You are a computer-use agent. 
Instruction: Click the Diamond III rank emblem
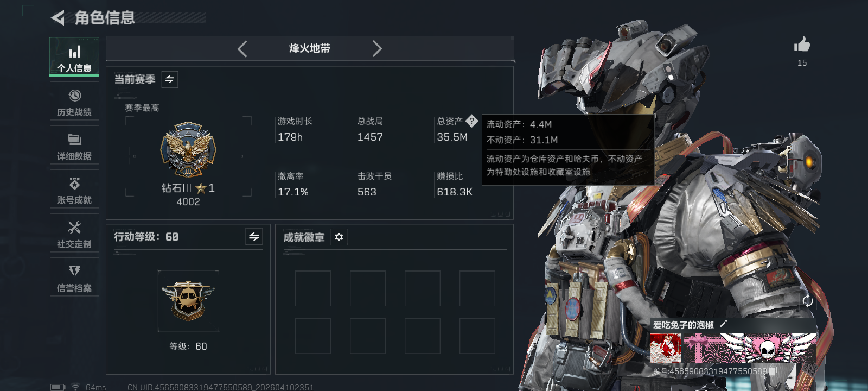[188, 150]
